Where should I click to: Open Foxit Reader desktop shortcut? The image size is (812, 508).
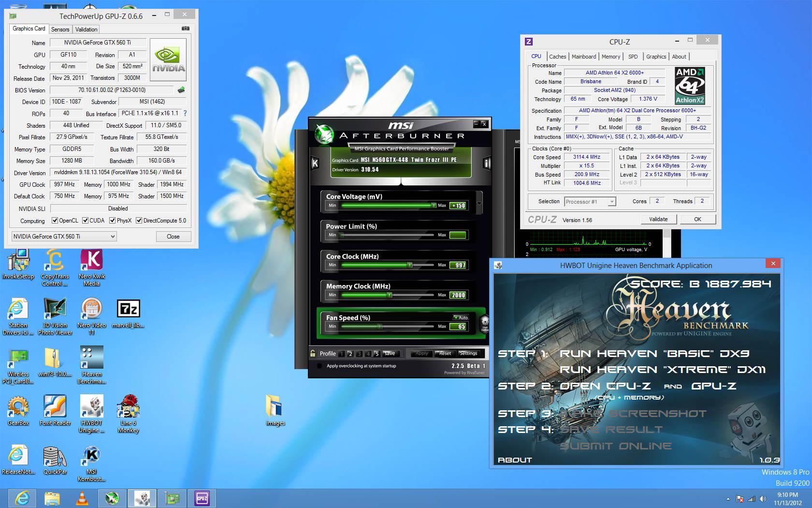tap(55, 411)
